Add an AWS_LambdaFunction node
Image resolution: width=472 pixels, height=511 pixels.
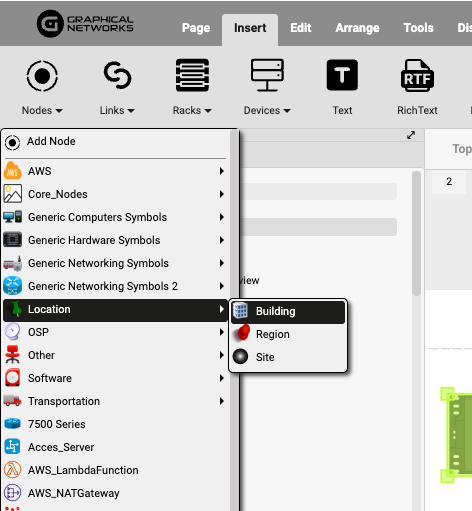(x=115, y=470)
